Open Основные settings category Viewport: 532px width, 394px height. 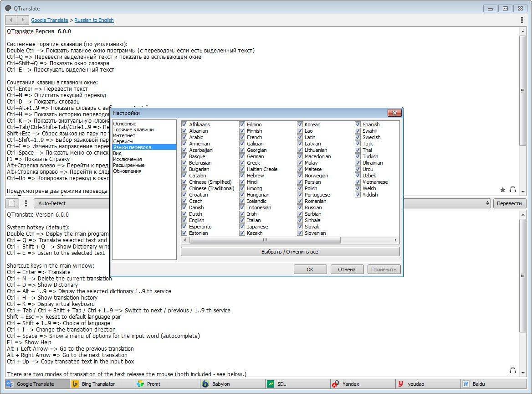click(x=125, y=124)
